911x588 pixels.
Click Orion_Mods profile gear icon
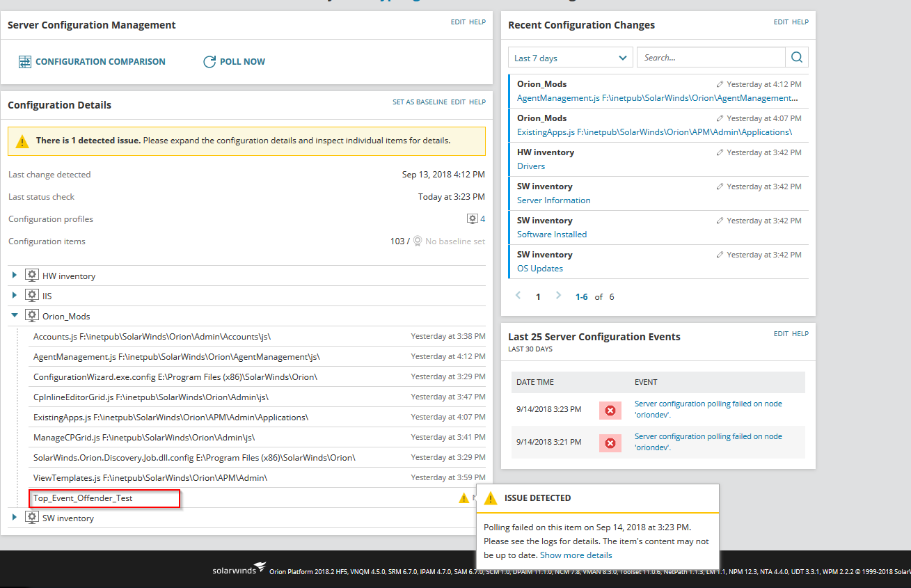click(x=31, y=315)
